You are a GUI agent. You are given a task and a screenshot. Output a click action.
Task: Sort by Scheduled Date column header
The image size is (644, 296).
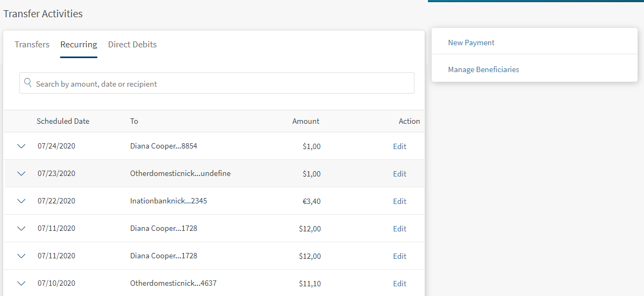(x=63, y=121)
